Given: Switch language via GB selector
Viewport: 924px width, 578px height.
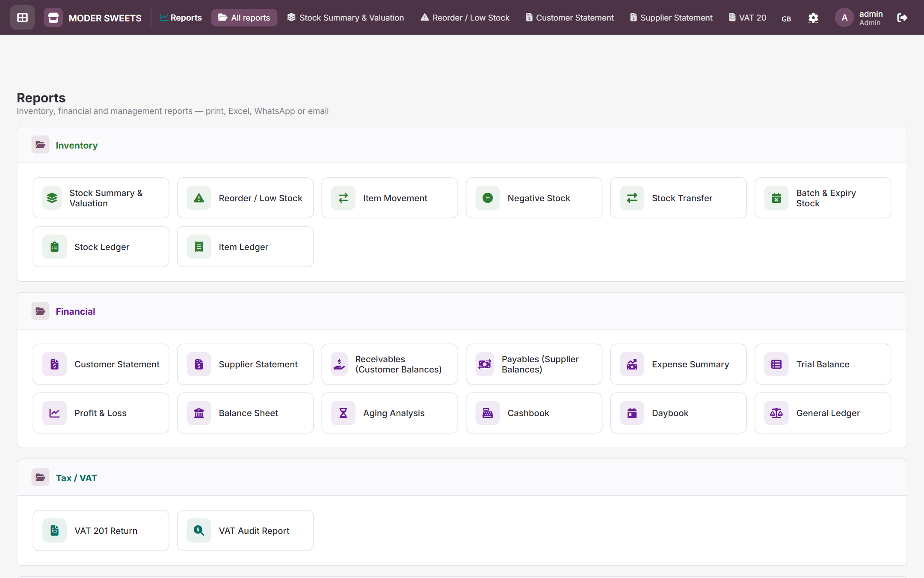Looking at the screenshot, I should coord(786,18).
